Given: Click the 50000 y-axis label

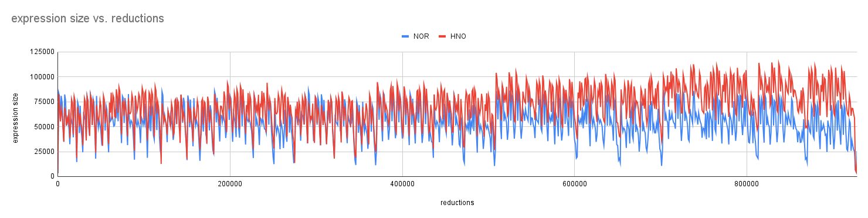Looking at the screenshot, I should pos(43,126).
